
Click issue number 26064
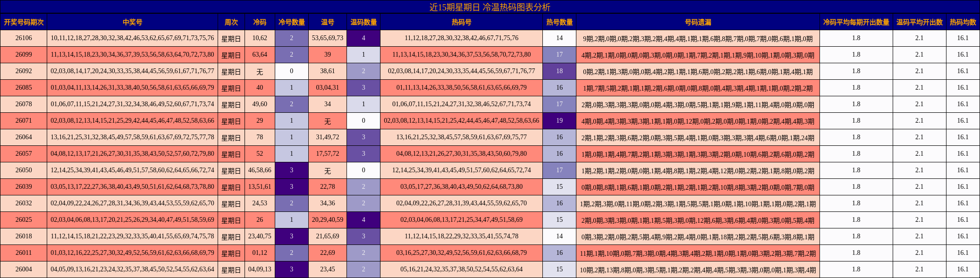pyautogui.click(x=24, y=137)
